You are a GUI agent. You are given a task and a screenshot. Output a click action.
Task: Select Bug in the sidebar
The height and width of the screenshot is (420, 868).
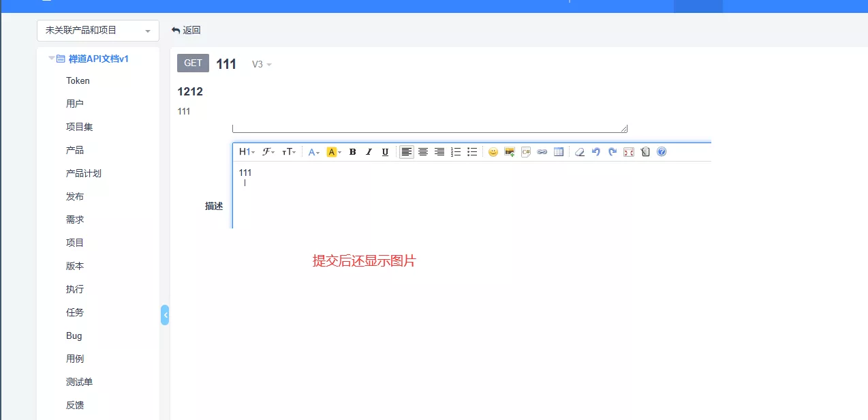[74, 335]
